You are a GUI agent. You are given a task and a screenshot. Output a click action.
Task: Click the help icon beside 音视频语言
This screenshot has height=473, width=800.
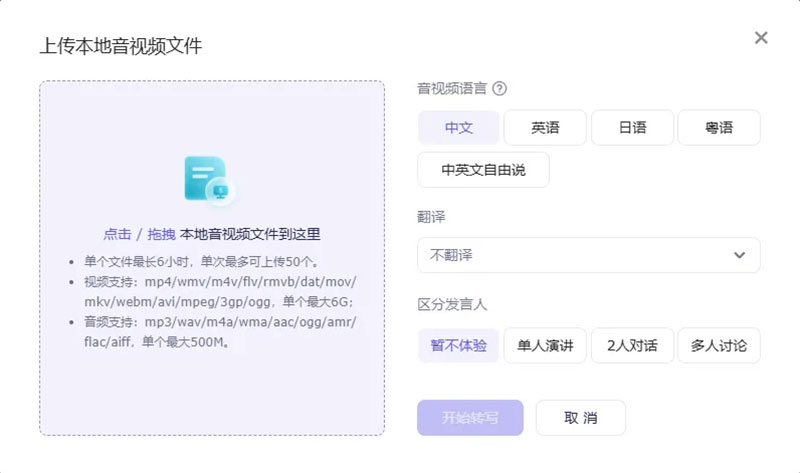click(499, 88)
